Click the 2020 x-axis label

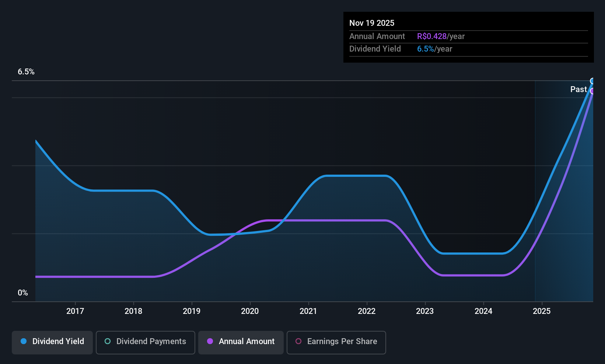[x=250, y=311]
